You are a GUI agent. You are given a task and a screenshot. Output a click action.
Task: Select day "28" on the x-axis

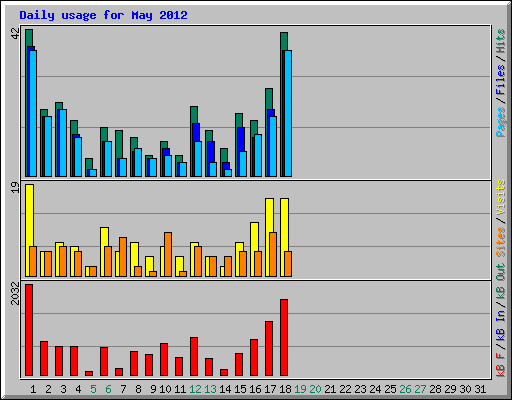[435, 389]
